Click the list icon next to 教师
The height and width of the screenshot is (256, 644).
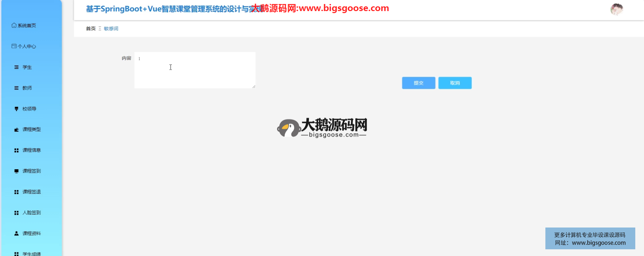tap(16, 88)
